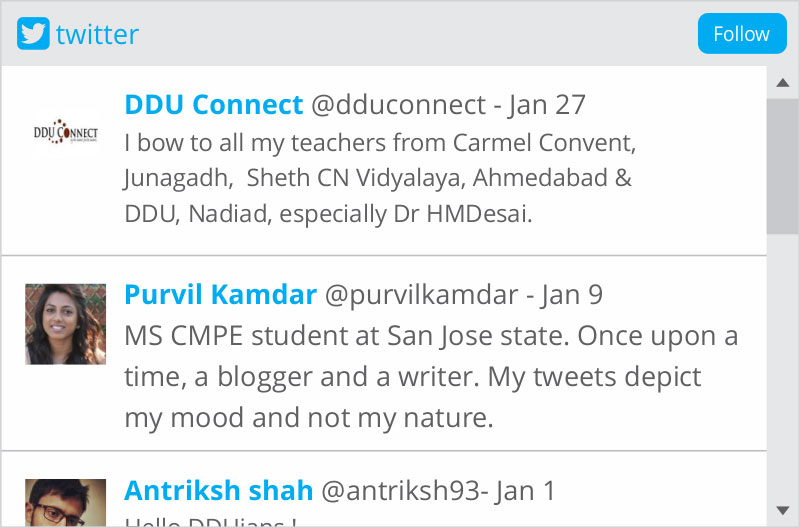Click the Twitter bird logo icon
The height and width of the screenshot is (528, 800).
33,34
